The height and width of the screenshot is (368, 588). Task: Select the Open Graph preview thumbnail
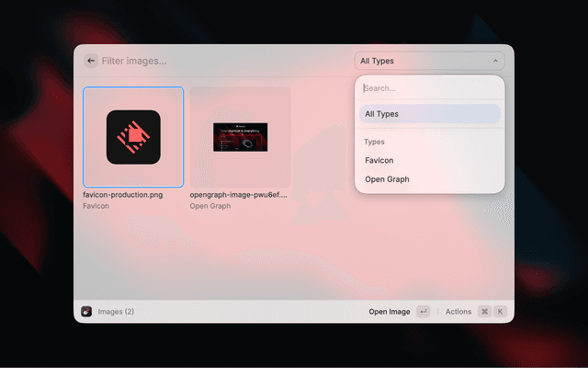[240, 137]
